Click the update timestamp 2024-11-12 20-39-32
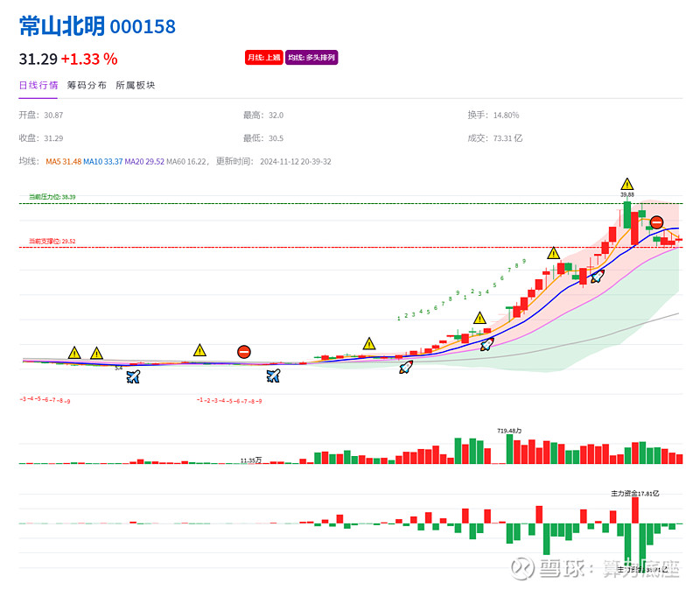700x590 pixels. tap(296, 162)
